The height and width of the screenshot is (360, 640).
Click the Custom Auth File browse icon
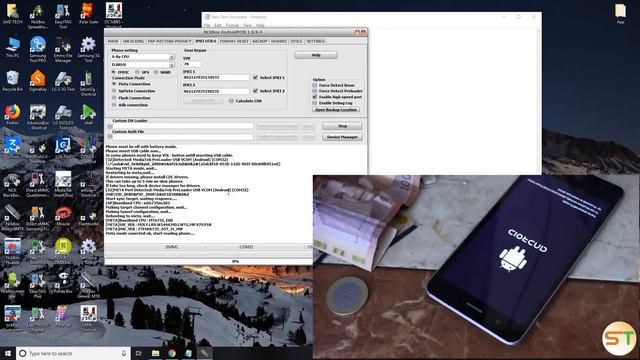click(x=110, y=137)
